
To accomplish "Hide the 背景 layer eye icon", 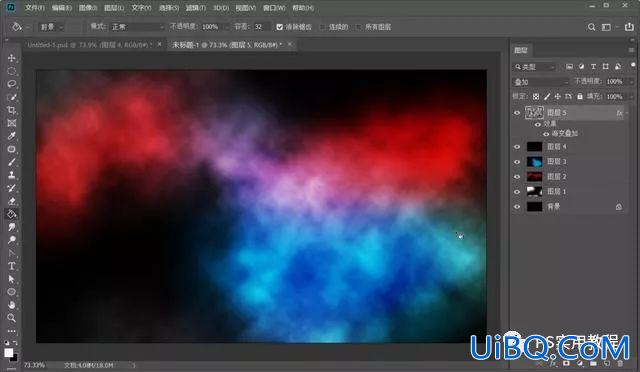I will [517, 207].
